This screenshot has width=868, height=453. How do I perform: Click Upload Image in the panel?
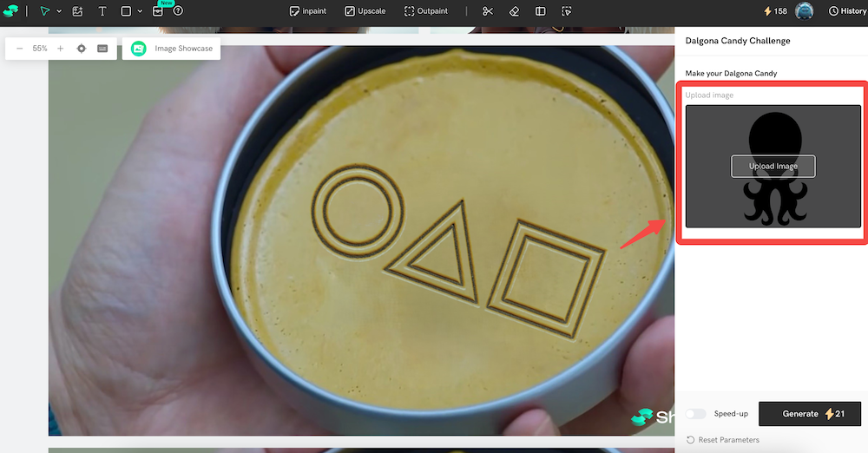click(773, 166)
